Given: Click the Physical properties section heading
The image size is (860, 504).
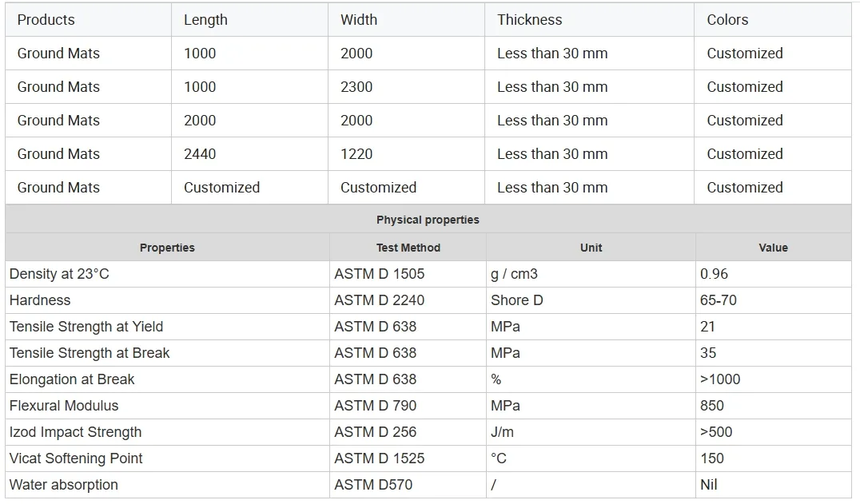Looking at the screenshot, I should [428, 220].
